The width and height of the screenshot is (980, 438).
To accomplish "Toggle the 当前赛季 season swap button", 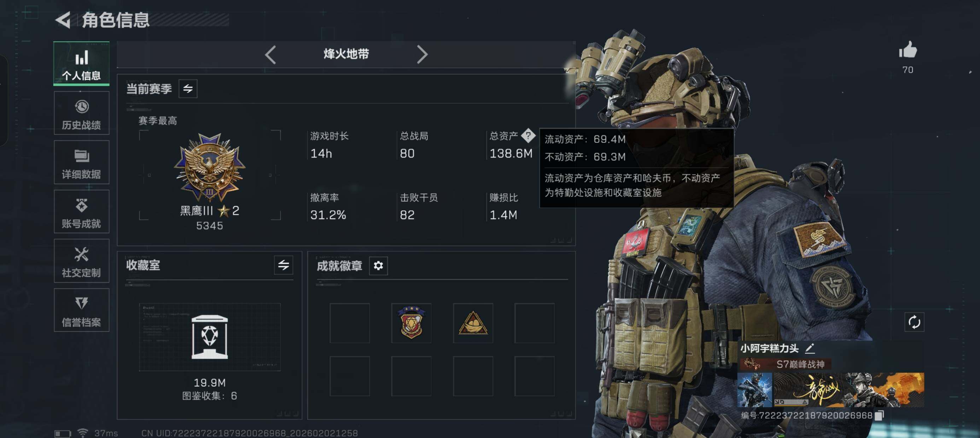I will (188, 89).
